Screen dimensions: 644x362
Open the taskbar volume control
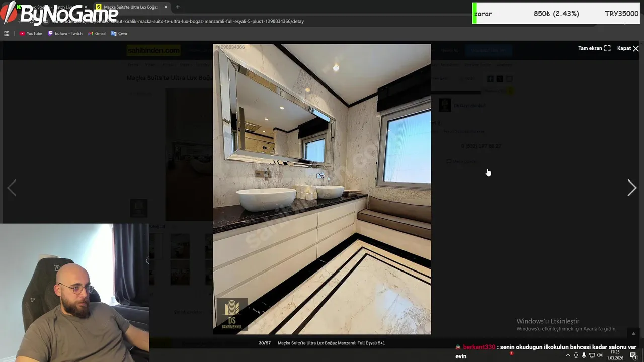point(599,355)
